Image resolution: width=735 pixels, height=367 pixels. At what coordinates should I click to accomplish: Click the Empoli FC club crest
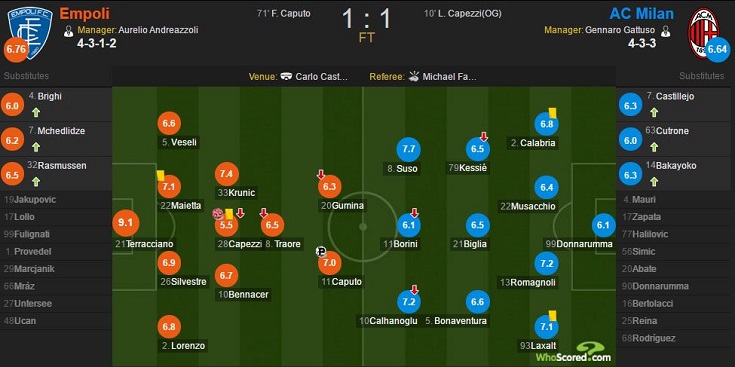click(30, 33)
